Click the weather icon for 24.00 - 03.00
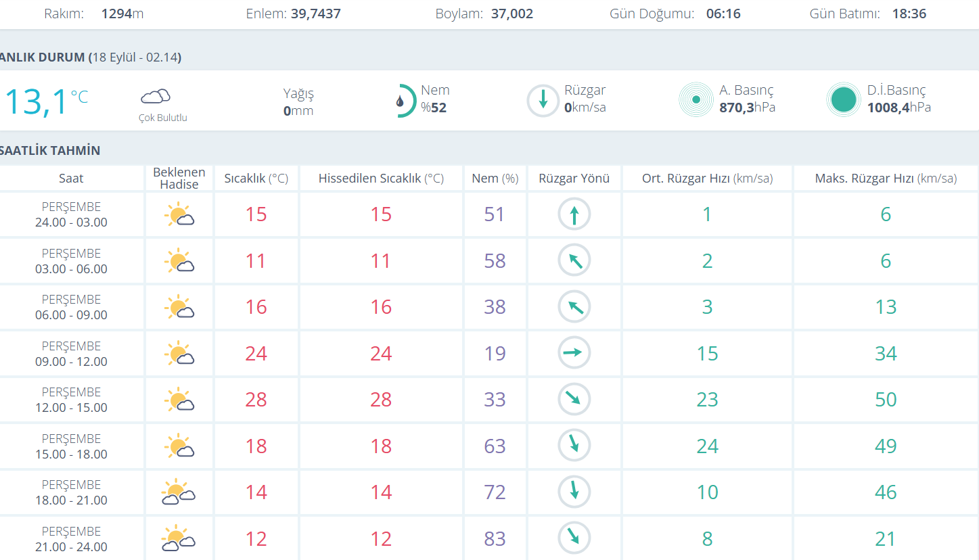Screen dimensions: 979x560 (x=179, y=215)
